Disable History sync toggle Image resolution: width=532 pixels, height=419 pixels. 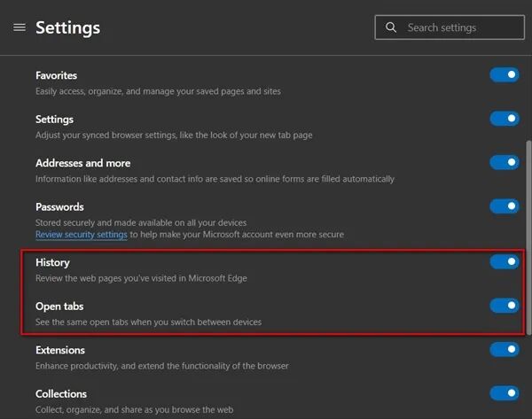pyautogui.click(x=504, y=261)
